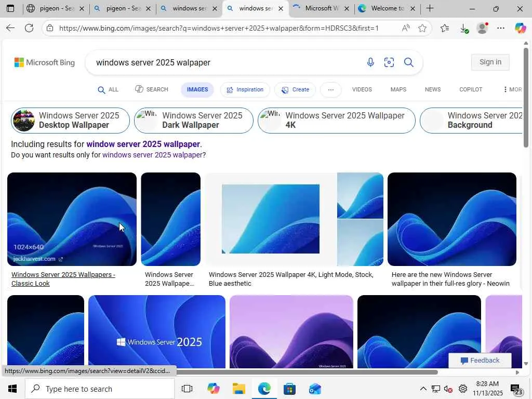Viewport: 532px width, 399px height.
Task: Open the Downloads icon
Action: [464, 29]
